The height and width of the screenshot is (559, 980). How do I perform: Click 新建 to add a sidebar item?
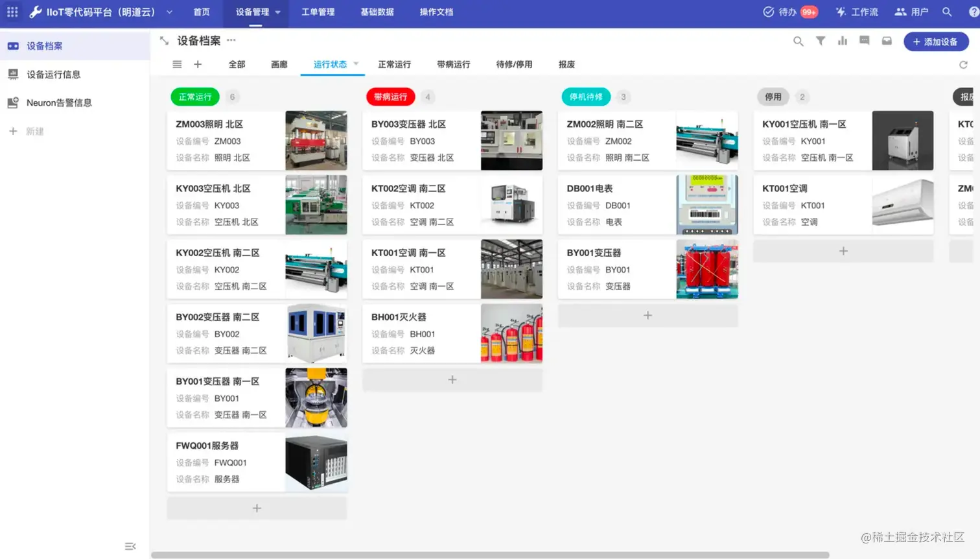(x=26, y=131)
